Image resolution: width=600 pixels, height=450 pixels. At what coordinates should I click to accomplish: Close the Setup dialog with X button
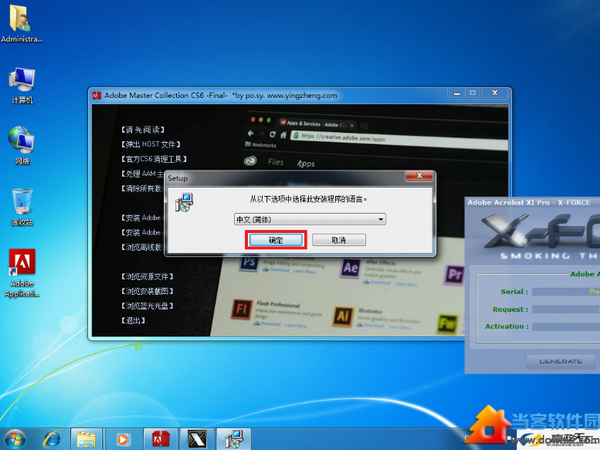coord(419,176)
